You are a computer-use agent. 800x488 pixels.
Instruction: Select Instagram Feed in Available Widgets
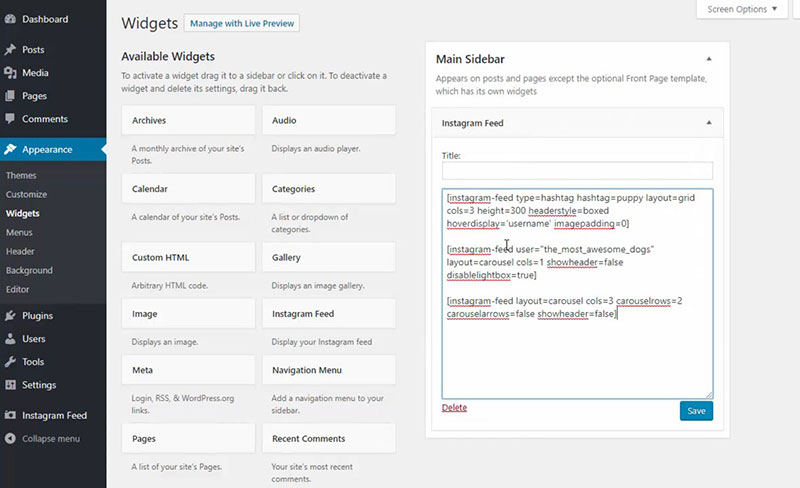click(329, 313)
